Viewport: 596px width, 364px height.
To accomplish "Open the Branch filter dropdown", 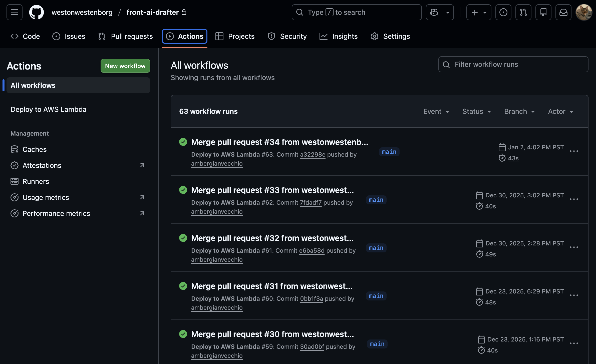I will tap(519, 112).
